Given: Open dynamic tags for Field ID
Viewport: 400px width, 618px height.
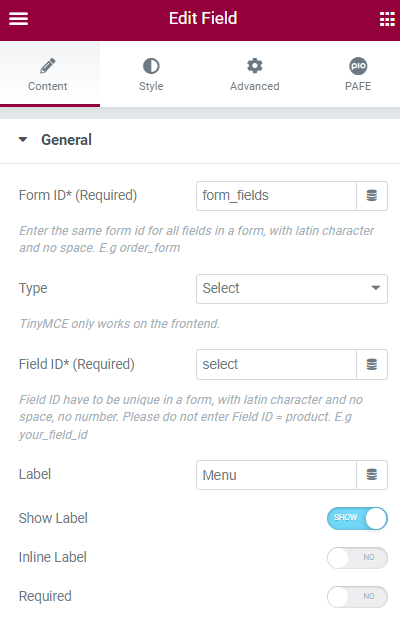Looking at the screenshot, I should point(372,364).
